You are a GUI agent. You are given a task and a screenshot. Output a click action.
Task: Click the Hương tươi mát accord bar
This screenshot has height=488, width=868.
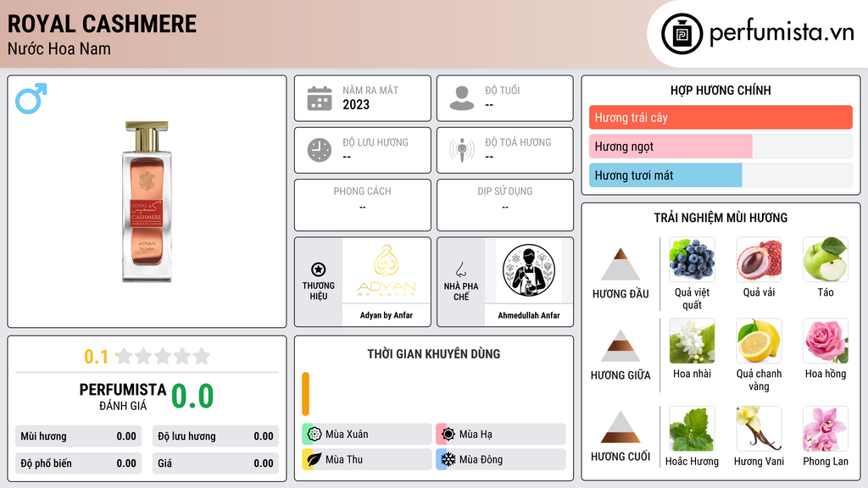721,175
